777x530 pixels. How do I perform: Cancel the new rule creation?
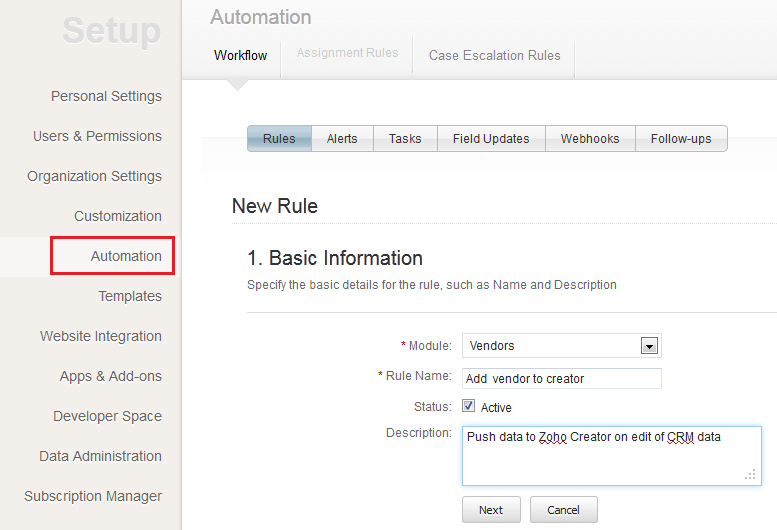tap(563, 510)
